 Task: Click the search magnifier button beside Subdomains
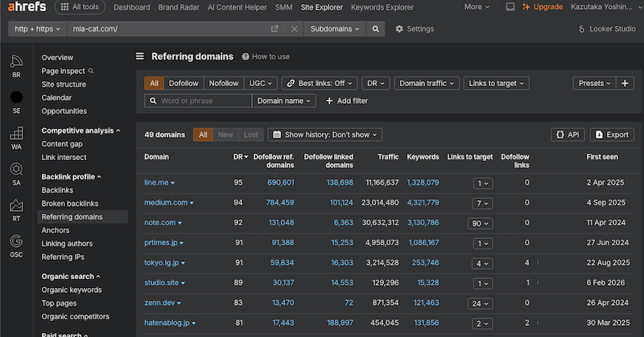[375, 29]
